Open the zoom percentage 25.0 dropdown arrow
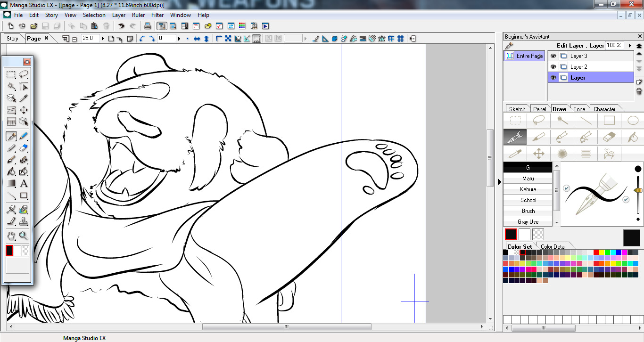Viewport: 644px width, 342px height. pos(103,39)
